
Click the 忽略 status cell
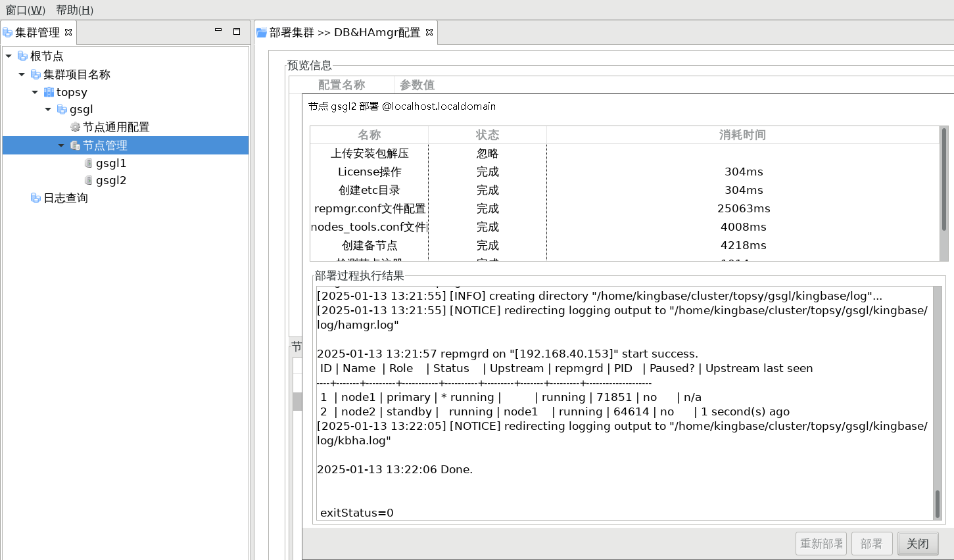coord(487,153)
